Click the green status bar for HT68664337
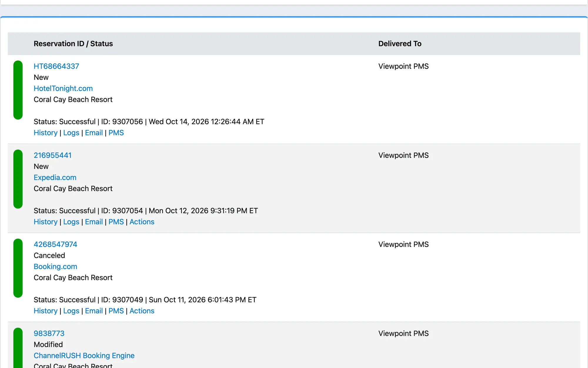The width and height of the screenshot is (588, 368). click(18, 90)
